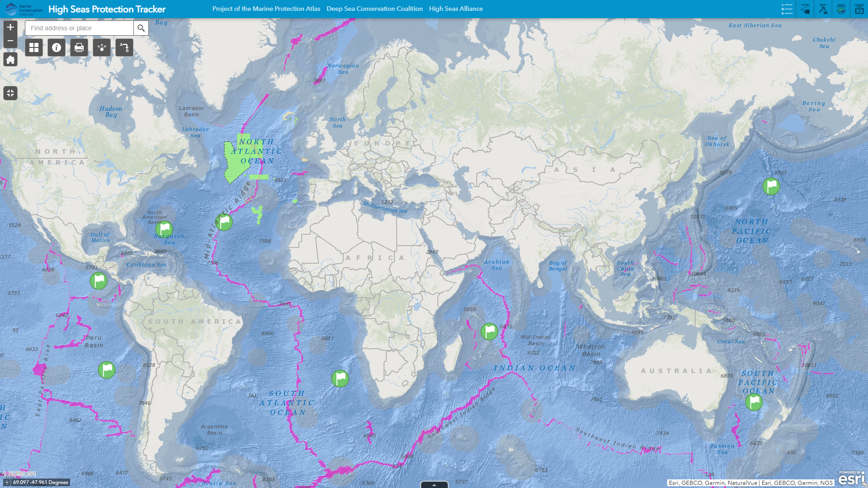Image resolution: width=868 pixels, height=488 pixels.
Task: Click the High Seas Alliance menu item
Action: 456,9
